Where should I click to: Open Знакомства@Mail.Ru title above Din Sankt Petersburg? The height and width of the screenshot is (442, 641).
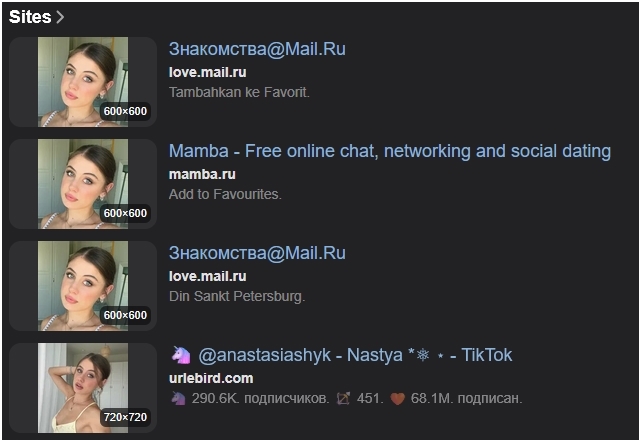click(x=257, y=253)
